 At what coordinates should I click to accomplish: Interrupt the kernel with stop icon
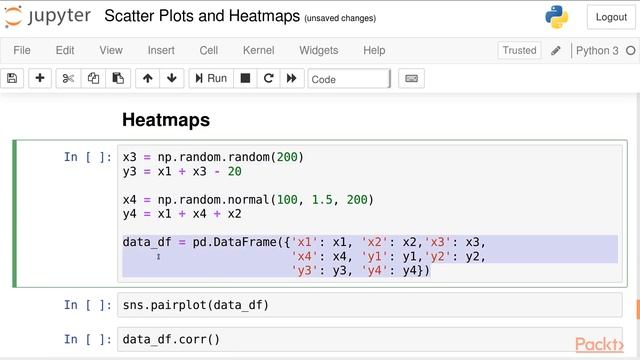(x=245, y=78)
